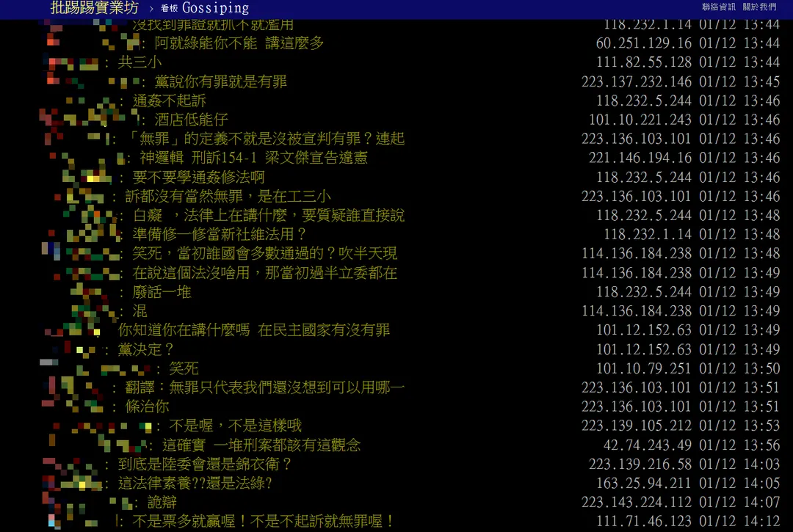Click comment 笑死,當初誰國會多數通過的
Image resolution: width=793 pixels, height=532 pixels.
point(265,254)
